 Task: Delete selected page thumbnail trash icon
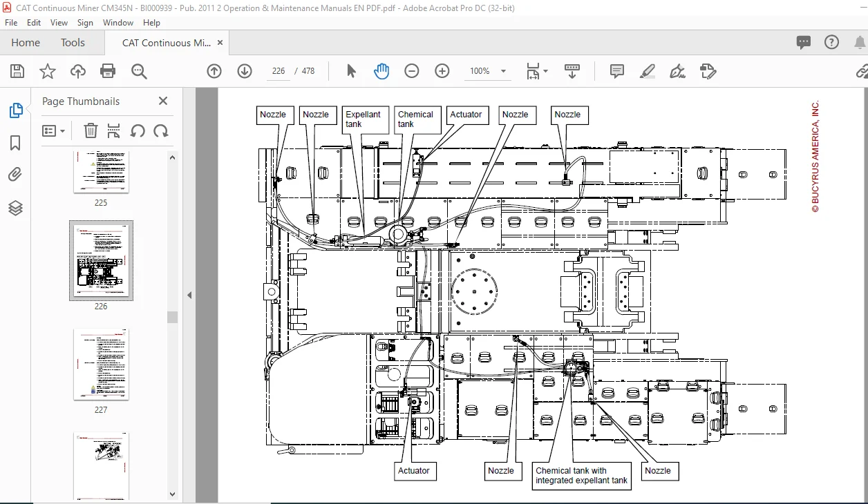pyautogui.click(x=91, y=130)
